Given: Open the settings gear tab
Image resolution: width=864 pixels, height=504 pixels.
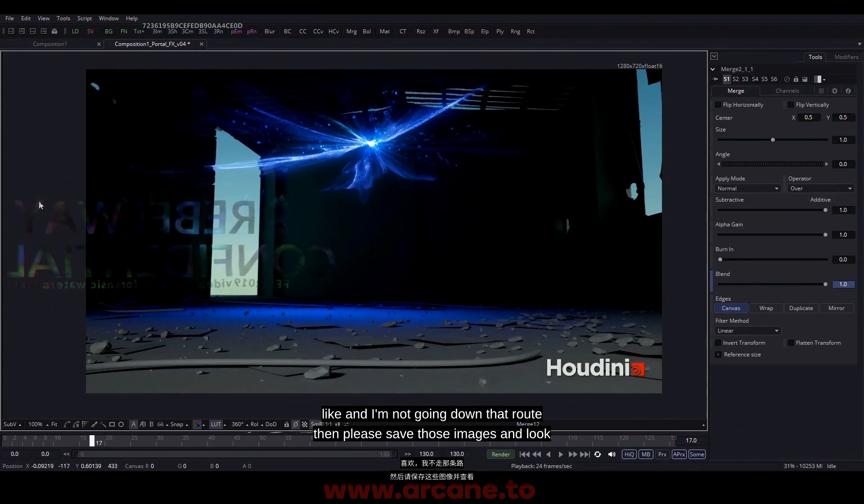Looking at the screenshot, I should pos(834,91).
